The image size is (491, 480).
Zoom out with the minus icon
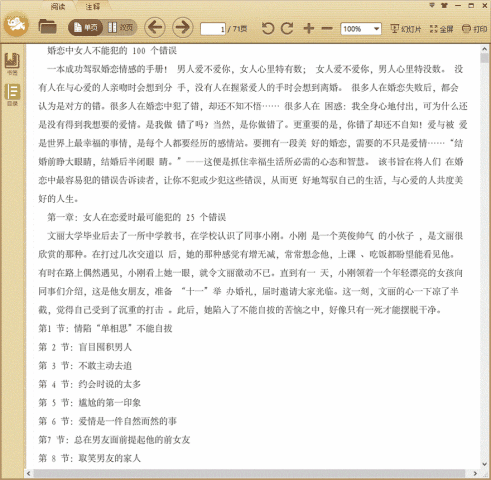click(x=327, y=28)
